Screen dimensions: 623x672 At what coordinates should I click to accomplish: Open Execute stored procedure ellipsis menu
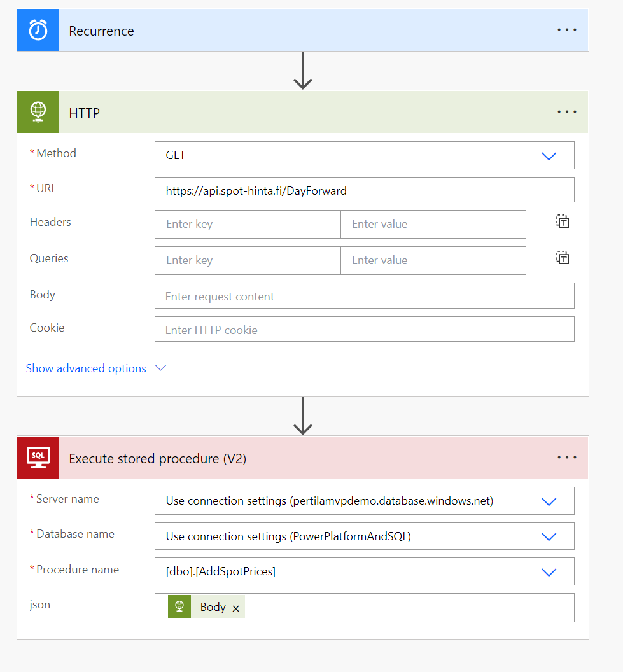tap(566, 458)
